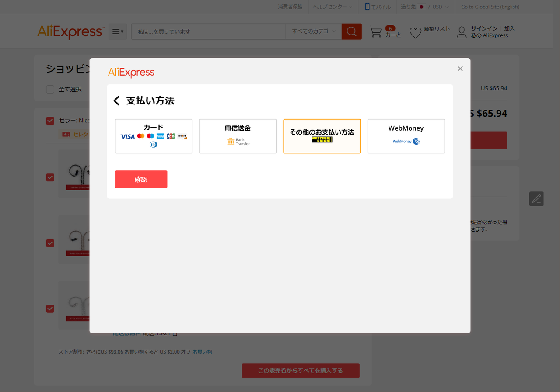Click the JCB logo in the card option
The image size is (560, 392).
tap(171, 137)
